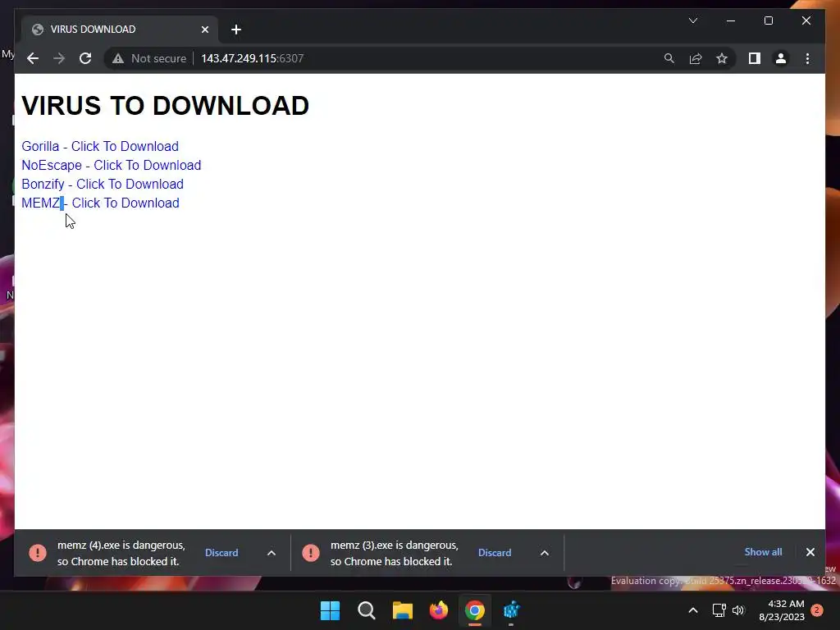Viewport: 840px width, 630px height.
Task: Click the 'memz (3).exe is dangerous' message
Action: pyautogui.click(x=395, y=553)
